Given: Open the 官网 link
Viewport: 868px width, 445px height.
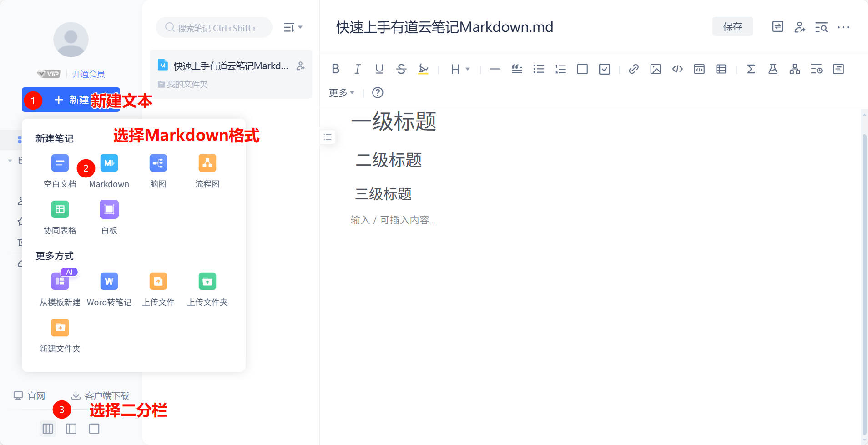Looking at the screenshot, I should (x=30, y=396).
